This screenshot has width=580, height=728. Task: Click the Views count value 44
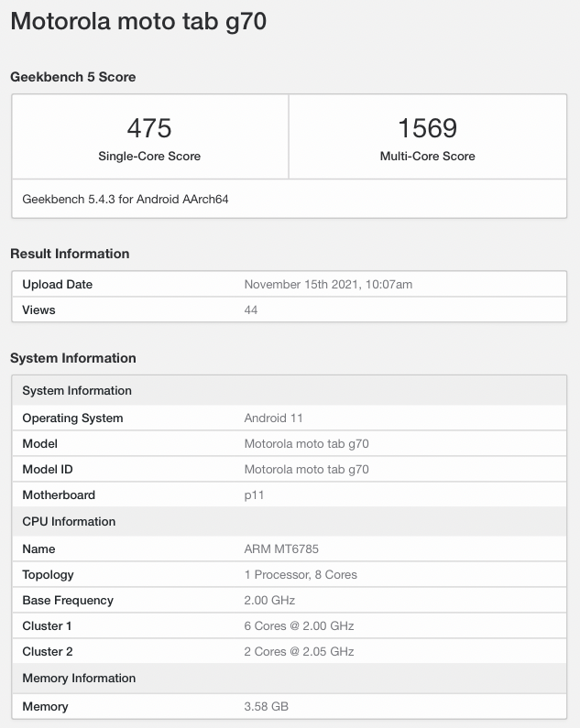pos(251,310)
